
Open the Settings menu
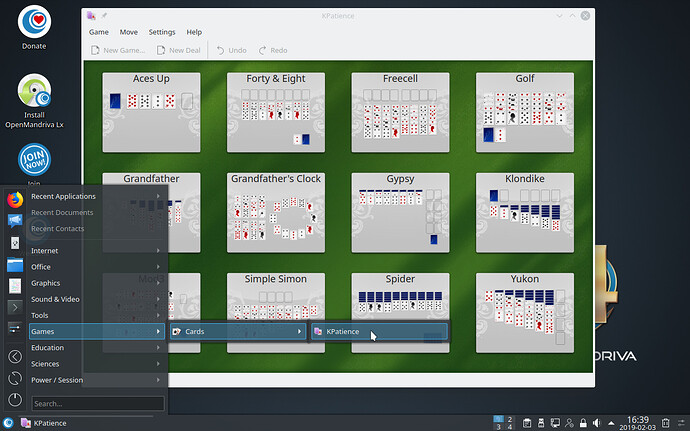162,32
